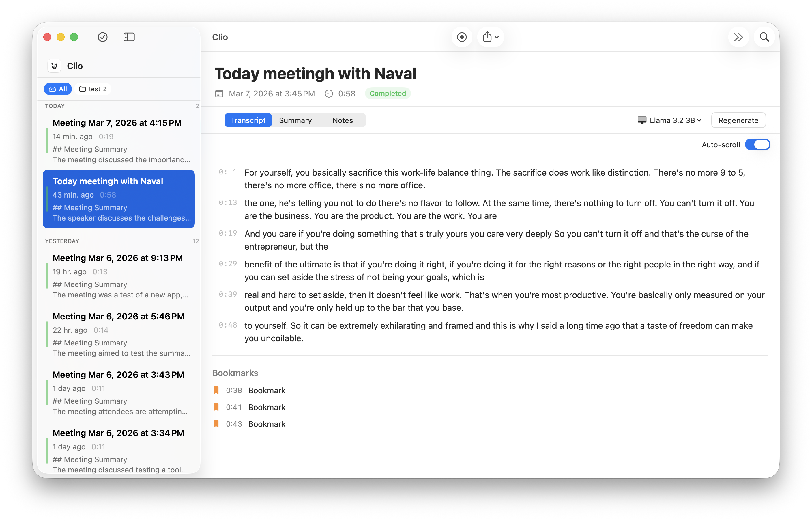
Task: Click the calendar icon beside the meeting date
Action: point(219,94)
